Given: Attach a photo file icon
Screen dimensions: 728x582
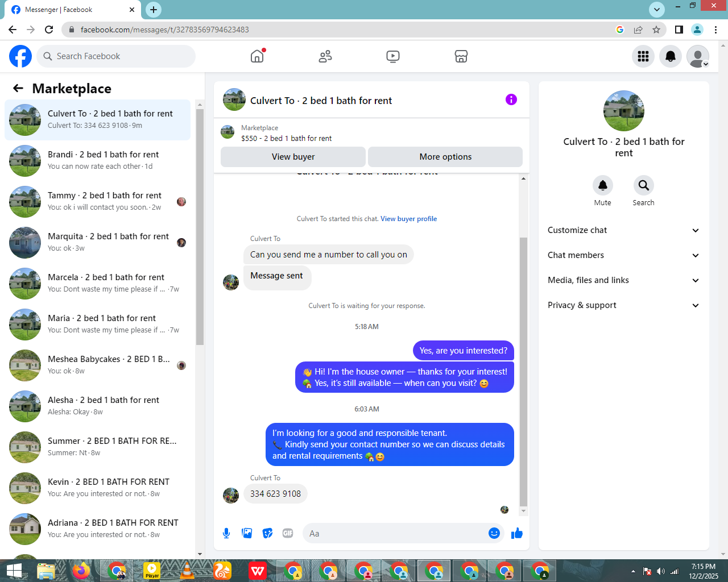Looking at the screenshot, I should (x=247, y=533).
